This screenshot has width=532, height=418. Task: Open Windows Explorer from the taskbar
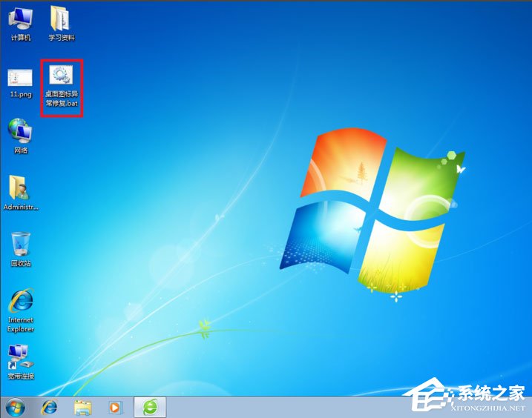[82, 407]
